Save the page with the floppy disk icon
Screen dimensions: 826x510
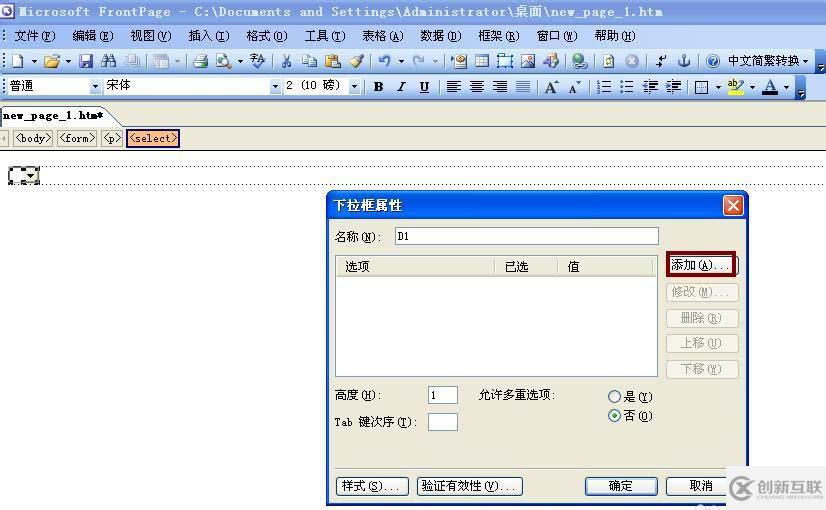coord(86,61)
